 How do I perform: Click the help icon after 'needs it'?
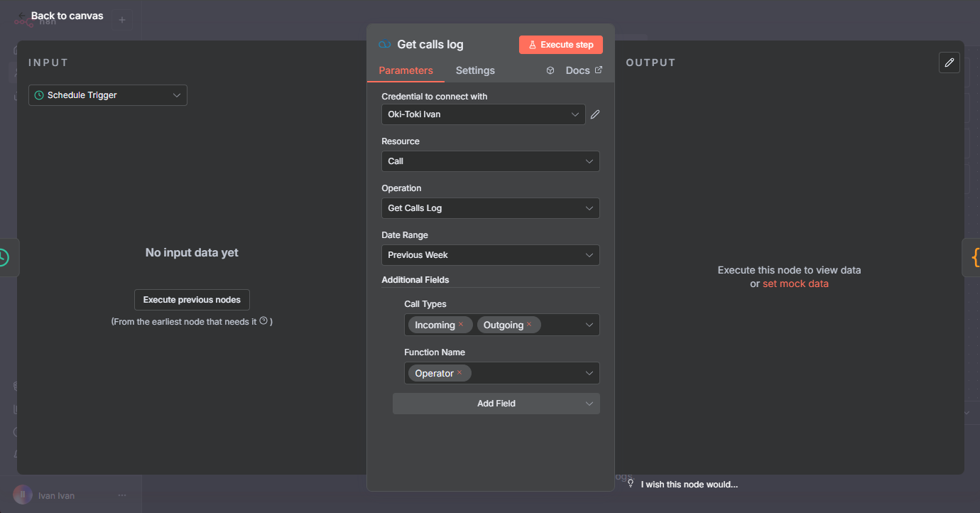click(263, 321)
